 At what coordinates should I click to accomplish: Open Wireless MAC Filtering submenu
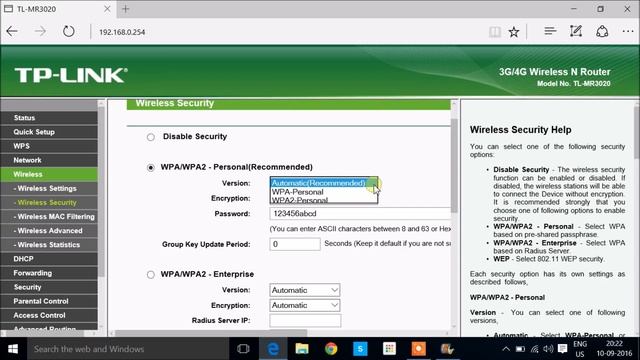tap(49, 217)
